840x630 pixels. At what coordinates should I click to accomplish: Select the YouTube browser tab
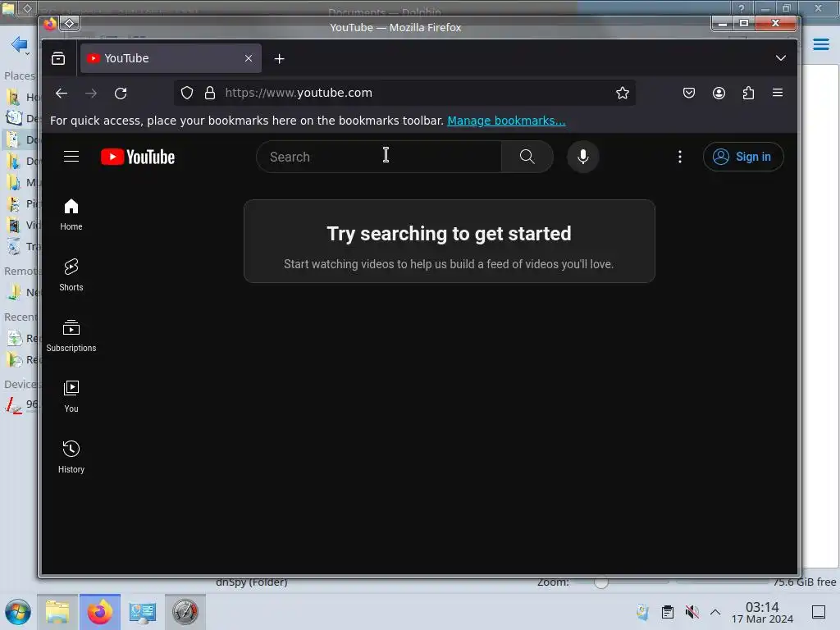pyautogui.click(x=171, y=58)
